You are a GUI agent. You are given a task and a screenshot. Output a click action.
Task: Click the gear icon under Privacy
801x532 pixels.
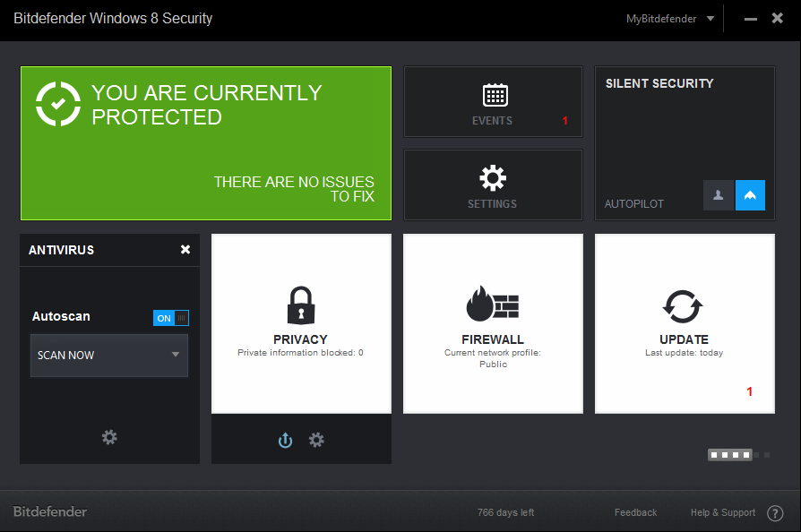pos(316,440)
